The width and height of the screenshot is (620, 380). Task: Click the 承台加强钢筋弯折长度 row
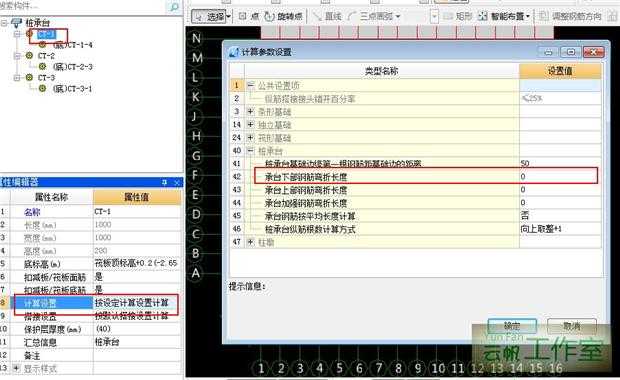point(415,203)
